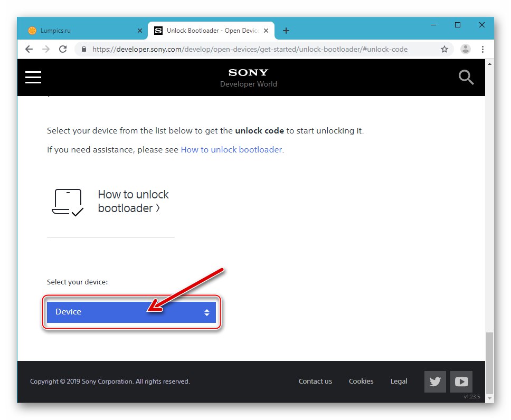
Task: Open Chrome's three-dot menu
Action: [x=483, y=49]
